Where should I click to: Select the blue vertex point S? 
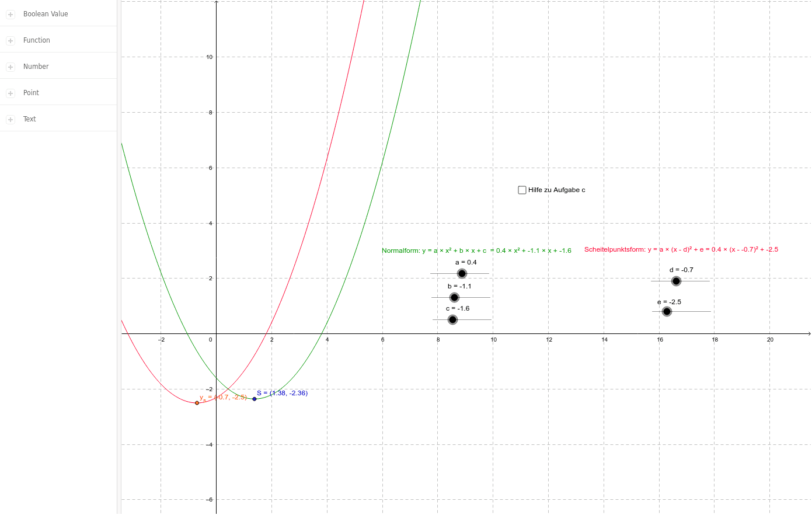254,399
